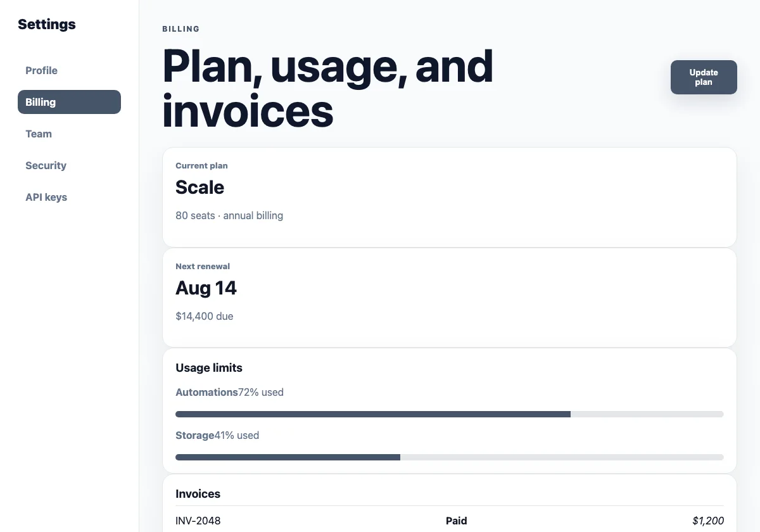This screenshot has height=532, width=760.
Task: Click the BILLING breadcrumb label
Action: pos(181,29)
